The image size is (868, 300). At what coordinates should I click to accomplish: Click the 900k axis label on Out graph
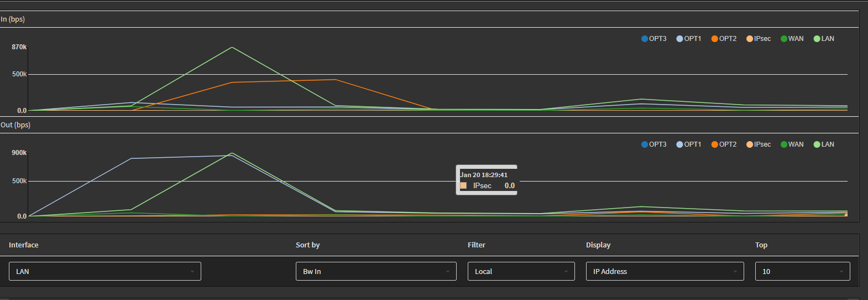tap(19, 153)
